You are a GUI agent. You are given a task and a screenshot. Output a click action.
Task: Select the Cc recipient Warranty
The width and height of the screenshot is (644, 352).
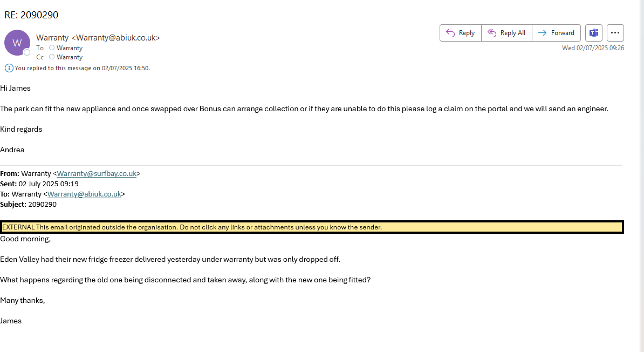[70, 57]
